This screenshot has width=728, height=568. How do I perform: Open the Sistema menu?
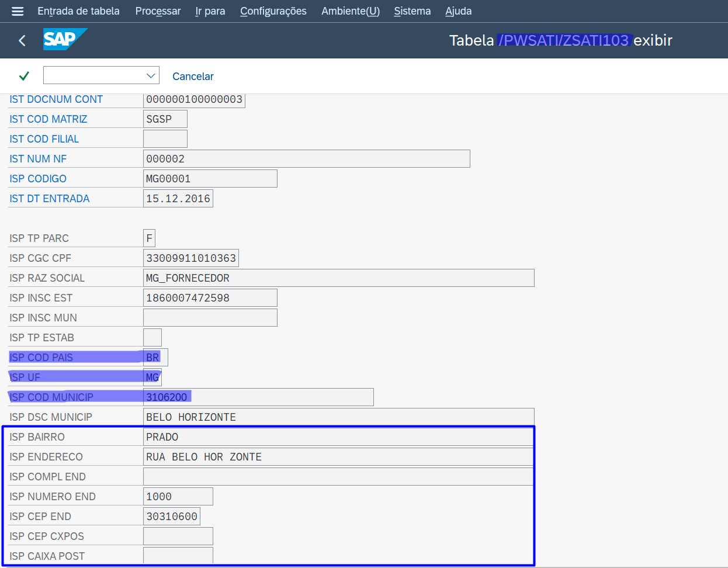pyautogui.click(x=412, y=11)
